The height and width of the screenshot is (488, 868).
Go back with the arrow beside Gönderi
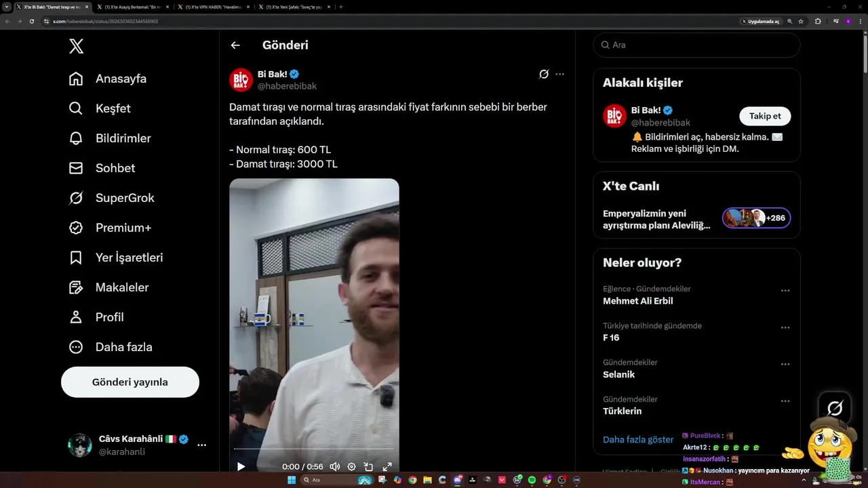point(235,45)
